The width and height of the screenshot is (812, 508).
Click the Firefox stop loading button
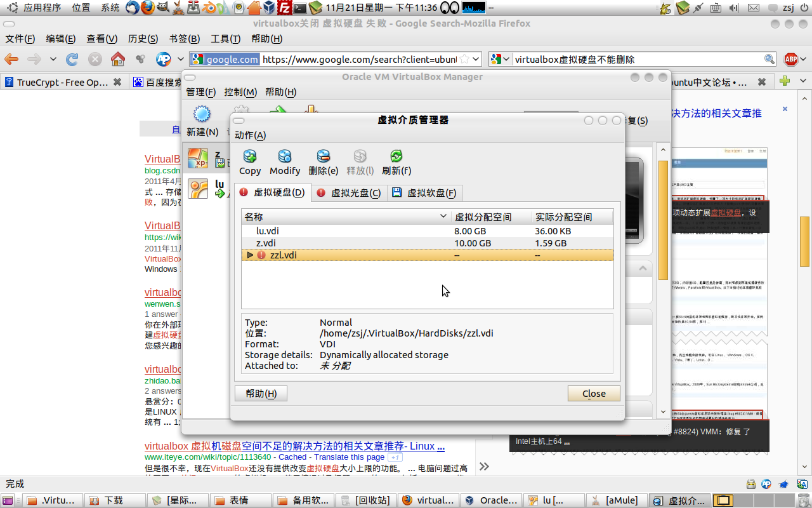tap(95, 59)
